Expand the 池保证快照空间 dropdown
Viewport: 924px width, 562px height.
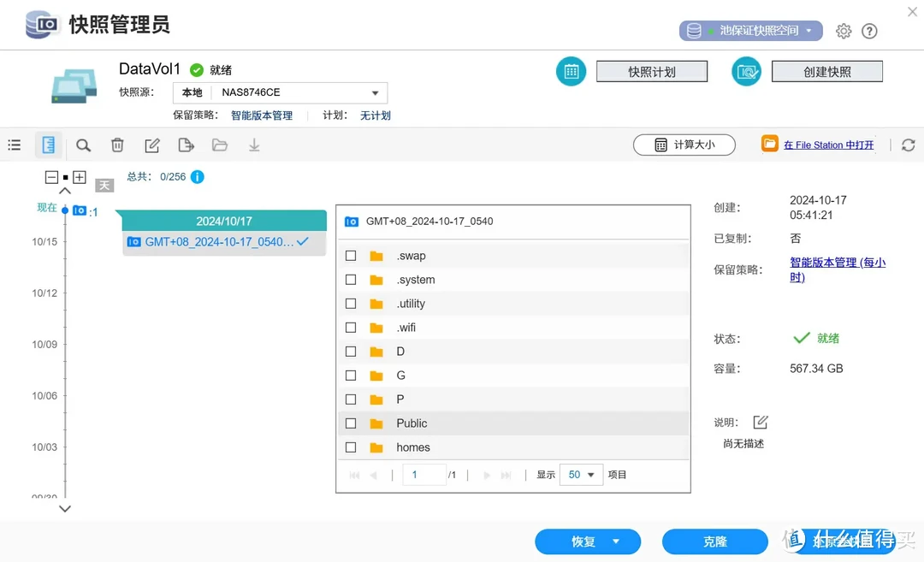point(751,31)
